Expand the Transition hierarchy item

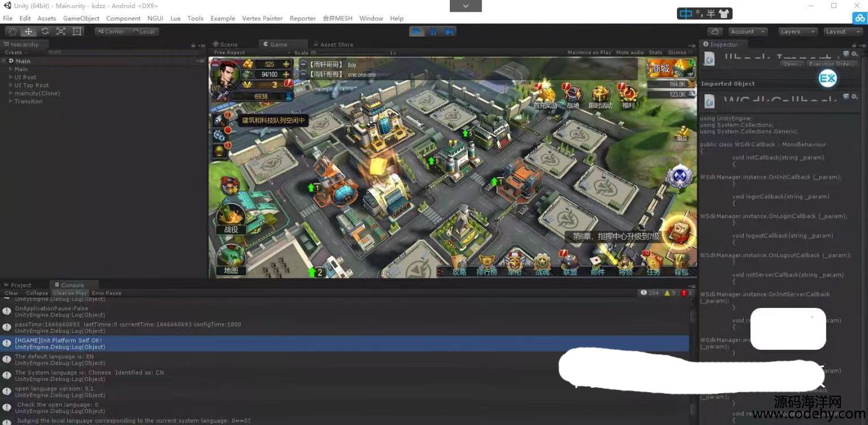tap(11, 101)
